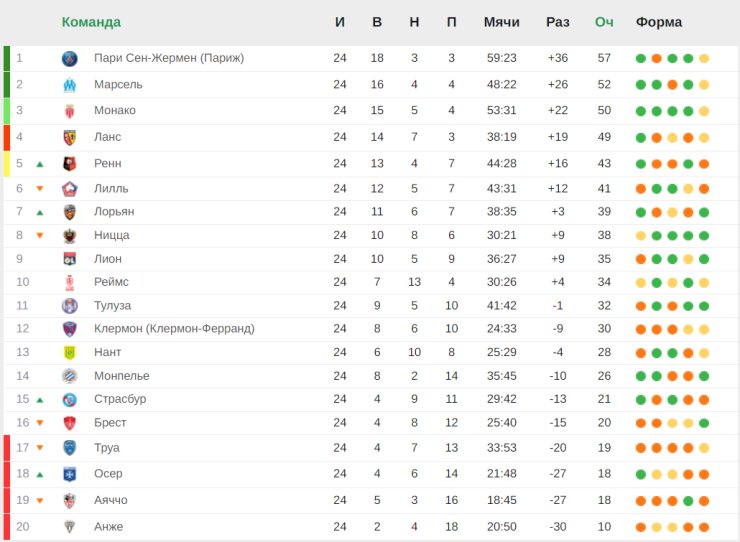
Task: Click the Auxerre team crest
Action: coord(69,474)
